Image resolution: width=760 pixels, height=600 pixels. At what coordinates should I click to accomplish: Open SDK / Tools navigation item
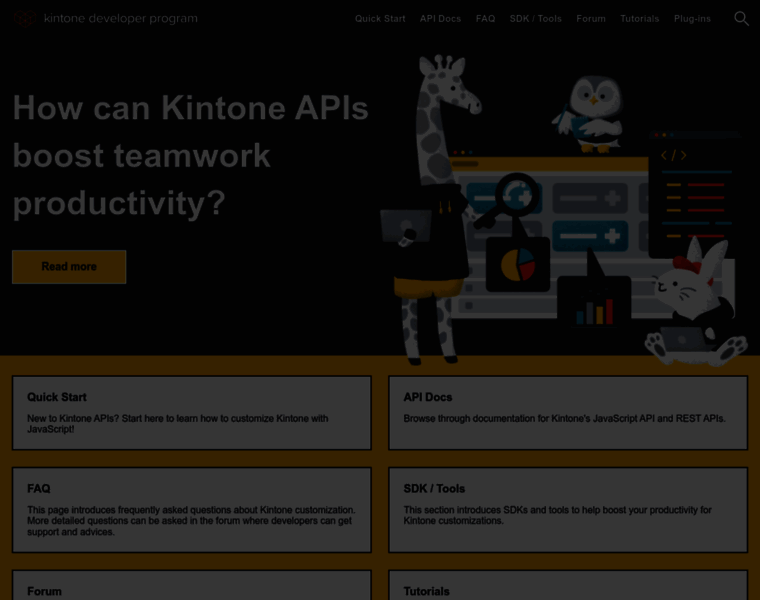point(536,19)
